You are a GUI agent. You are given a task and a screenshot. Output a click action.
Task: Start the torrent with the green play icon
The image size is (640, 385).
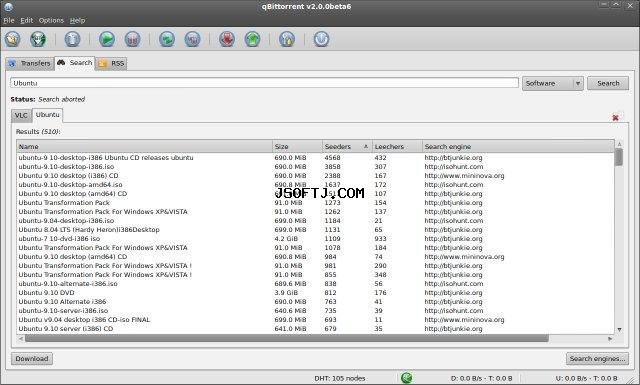[x=107, y=39]
